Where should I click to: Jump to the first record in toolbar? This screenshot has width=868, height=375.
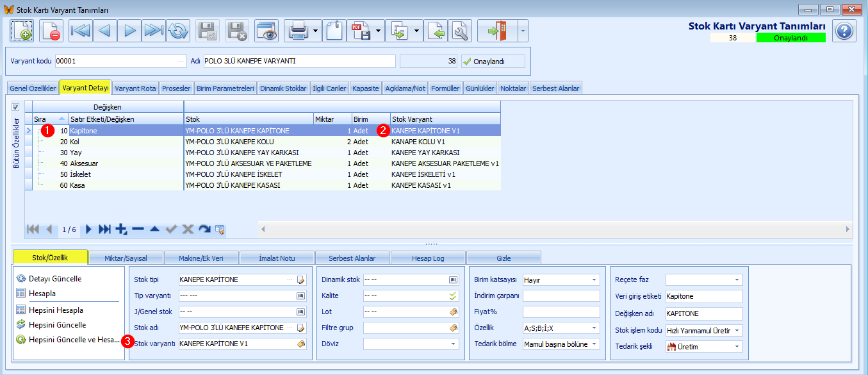click(x=81, y=31)
